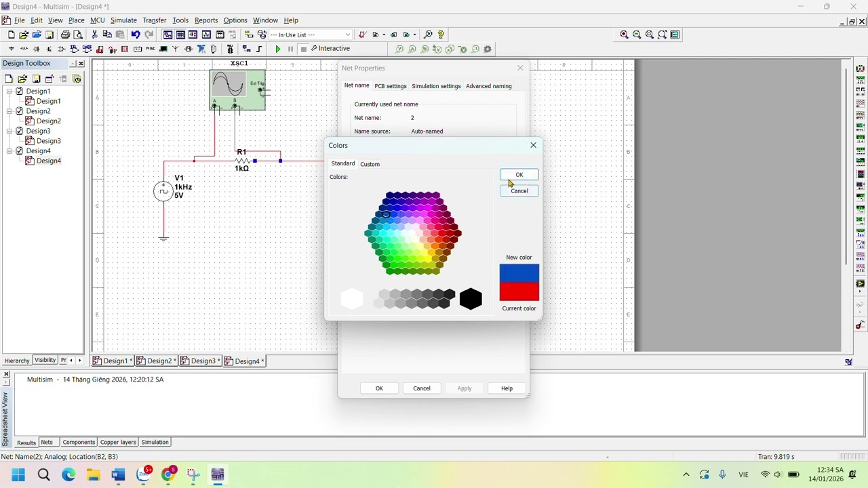Image resolution: width=868 pixels, height=488 pixels.
Task: Click the Zoom in magnifier icon
Action: tap(624, 35)
